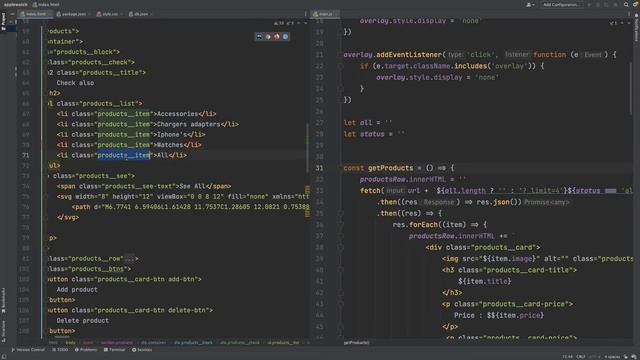Toggle tool window bars icon bottom-left
The height and width of the screenshot is (360, 640).
[x=4, y=357]
